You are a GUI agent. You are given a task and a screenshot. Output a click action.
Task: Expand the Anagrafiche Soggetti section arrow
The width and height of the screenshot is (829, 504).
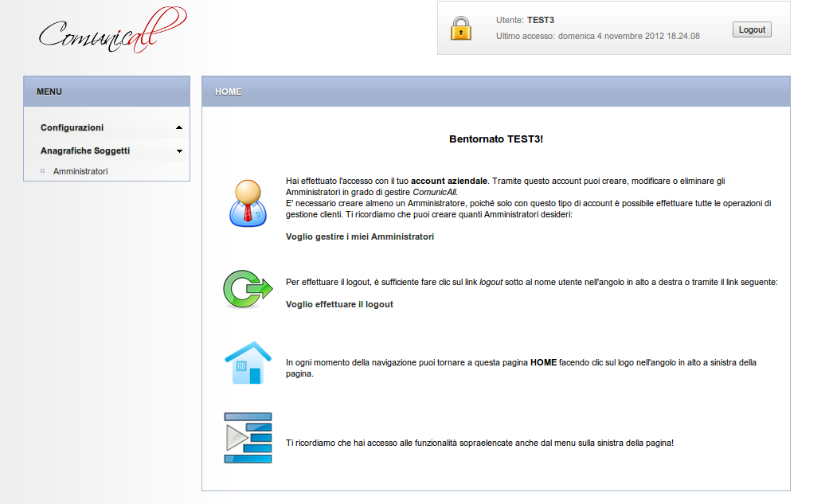click(x=179, y=151)
